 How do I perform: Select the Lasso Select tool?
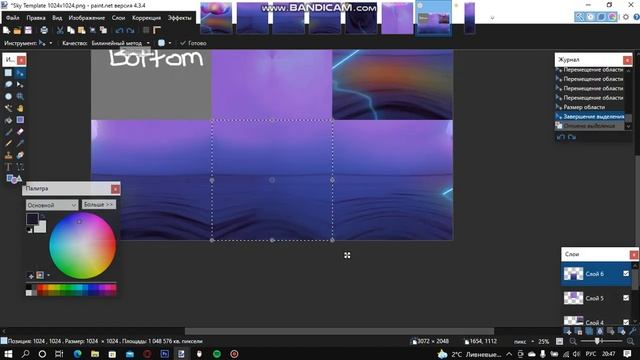(x=8, y=84)
